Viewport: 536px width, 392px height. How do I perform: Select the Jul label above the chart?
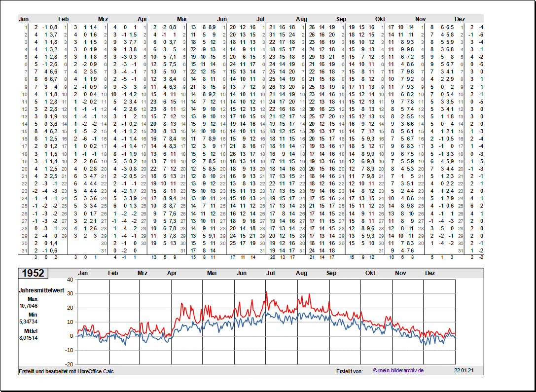click(271, 273)
